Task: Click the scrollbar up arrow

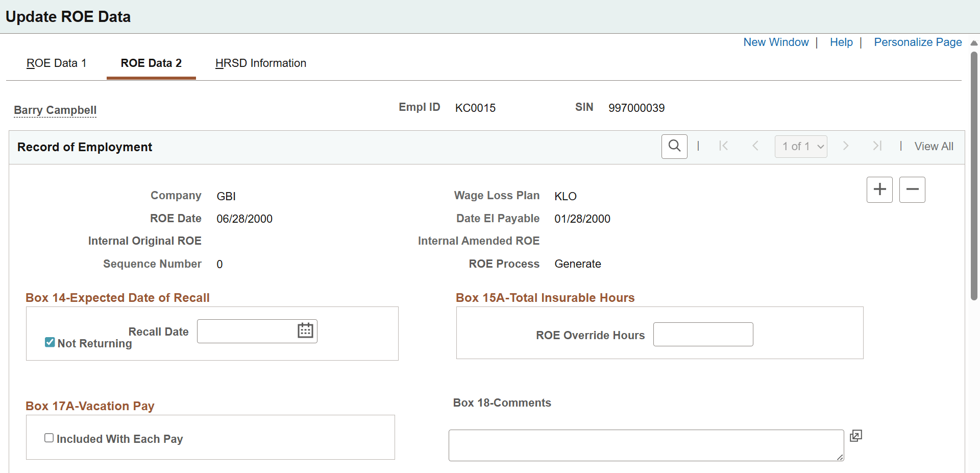Action: pyautogui.click(x=974, y=43)
